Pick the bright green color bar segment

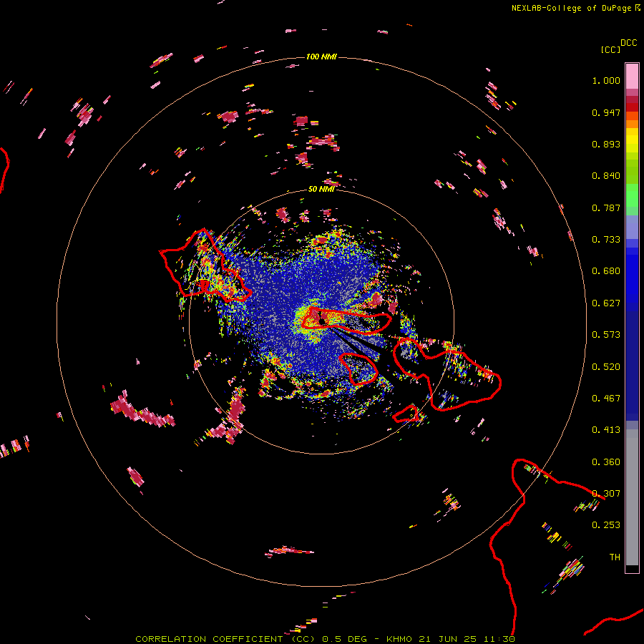[x=632, y=196]
